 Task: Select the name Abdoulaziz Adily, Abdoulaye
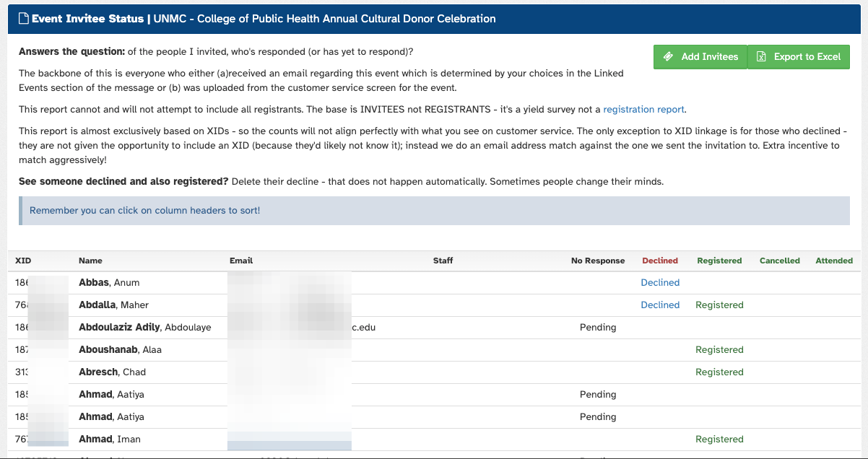pos(145,328)
